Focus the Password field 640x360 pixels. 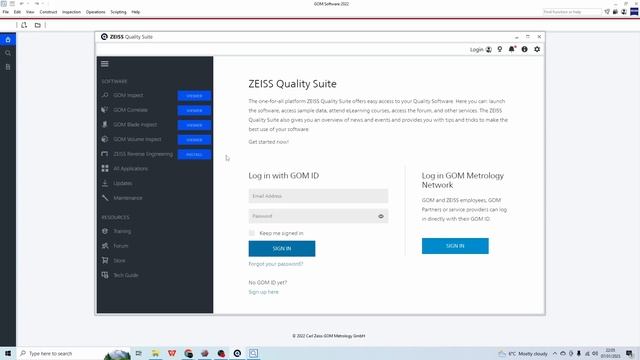coord(318,216)
